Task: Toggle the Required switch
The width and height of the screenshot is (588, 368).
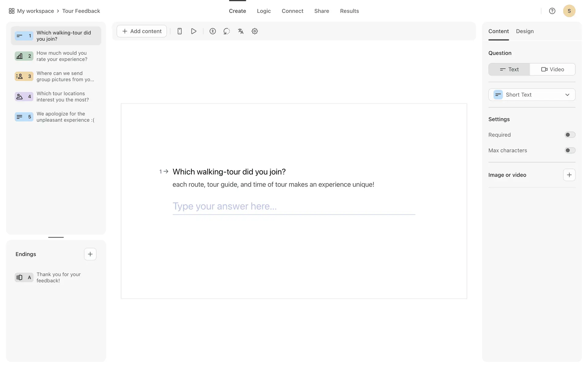Action: (x=570, y=135)
